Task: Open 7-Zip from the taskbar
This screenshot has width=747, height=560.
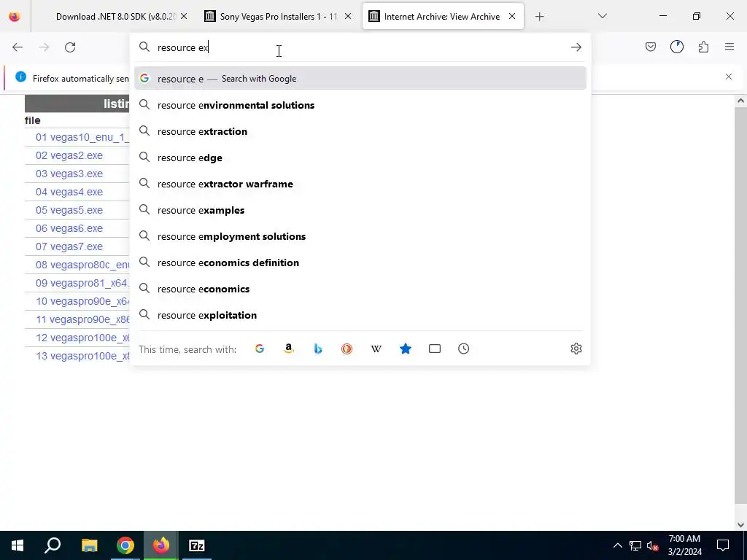Action: (197, 545)
